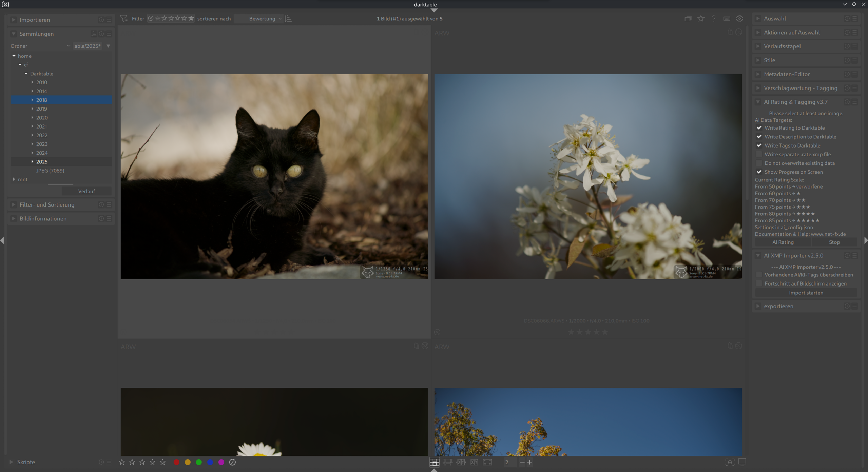Image resolution: width=868 pixels, height=472 pixels.
Task: Check Fortschritt auf Bildschirm anzeigen
Action: coord(759,283)
